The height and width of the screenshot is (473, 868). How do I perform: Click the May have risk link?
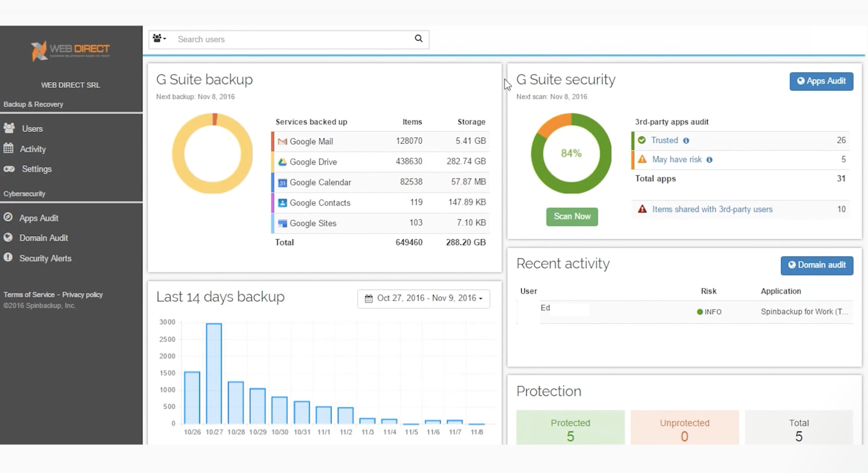click(x=677, y=160)
